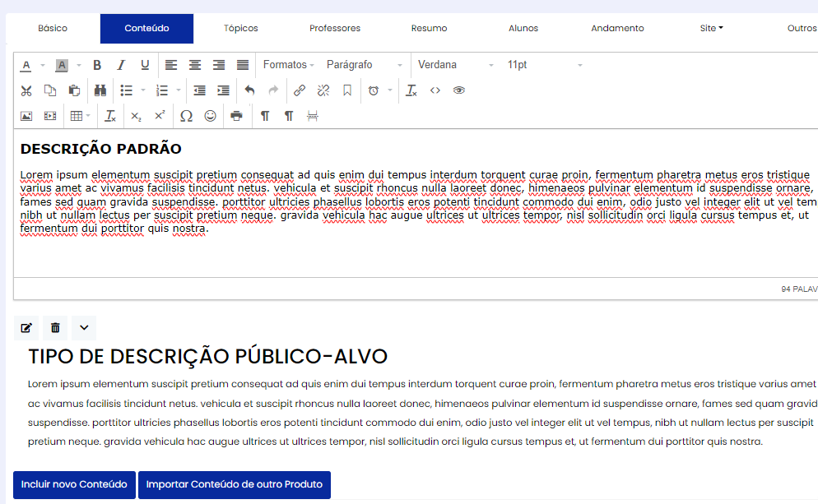
Task: Select the Conteúdo tab
Action: [146, 29]
